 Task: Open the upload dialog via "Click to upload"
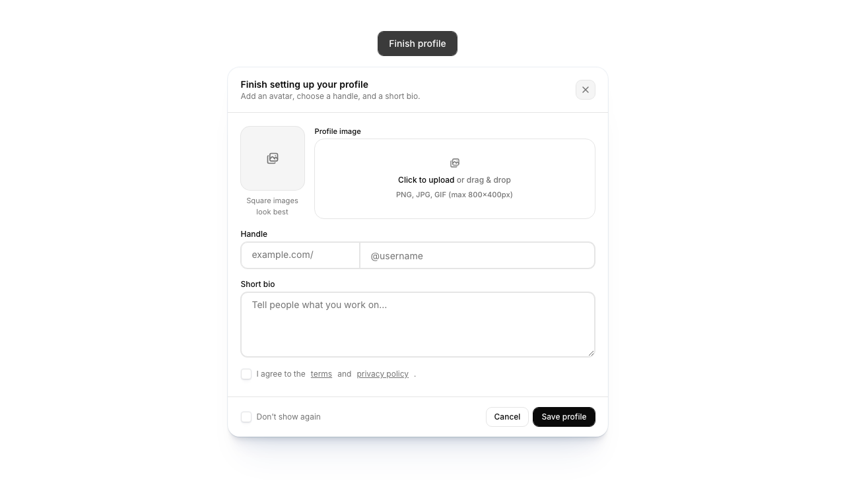coord(426,179)
